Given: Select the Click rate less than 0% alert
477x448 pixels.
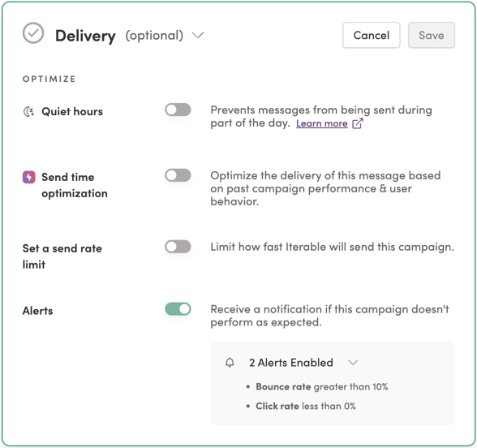Looking at the screenshot, I should [x=305, y=406].
